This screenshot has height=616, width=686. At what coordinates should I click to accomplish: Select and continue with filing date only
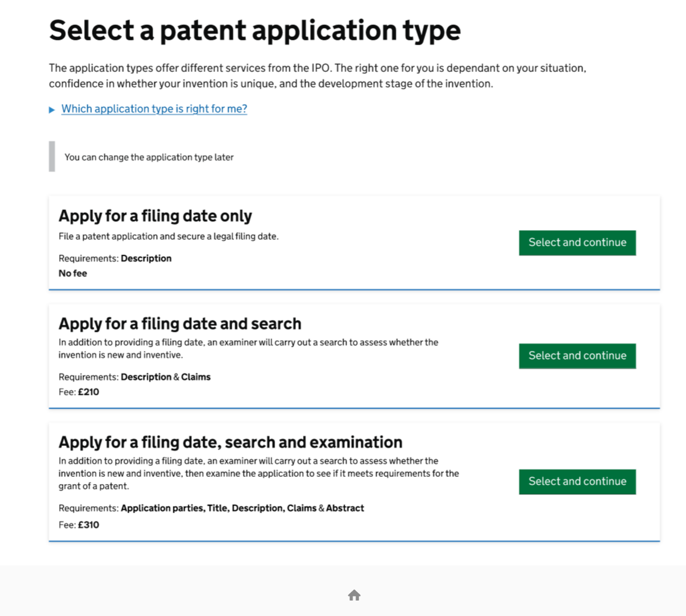point(577,243)
